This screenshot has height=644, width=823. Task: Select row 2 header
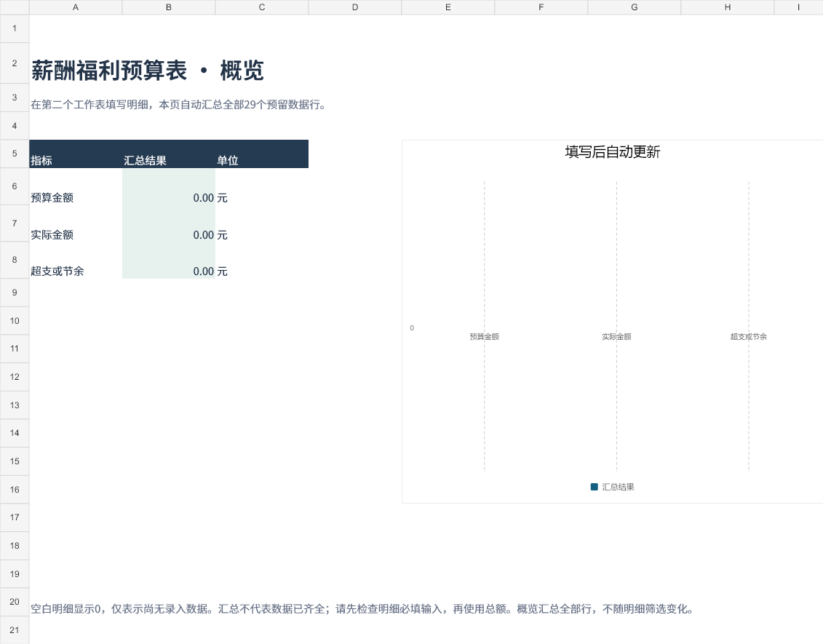pos(15,63)
